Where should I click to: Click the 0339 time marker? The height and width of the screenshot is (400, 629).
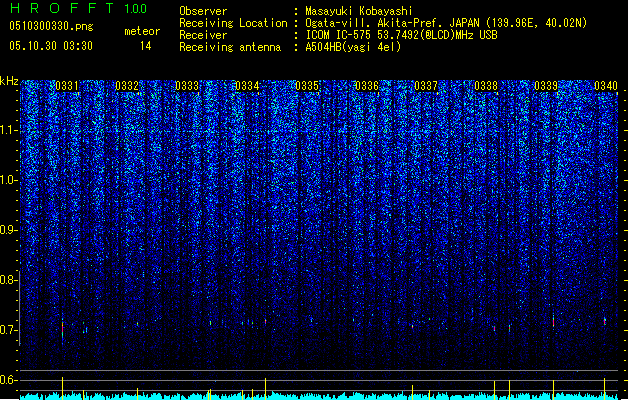pos(546,86)
